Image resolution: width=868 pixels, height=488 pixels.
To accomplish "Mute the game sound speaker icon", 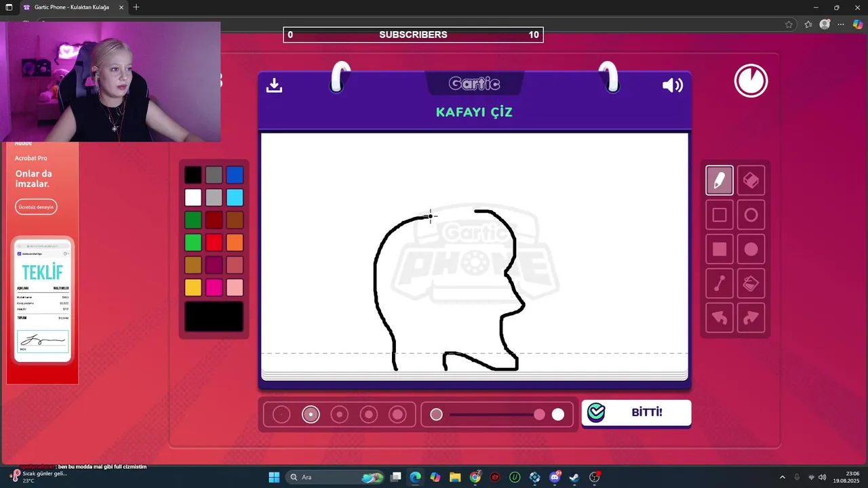I will pyautogui.click(x=672, y=85).
